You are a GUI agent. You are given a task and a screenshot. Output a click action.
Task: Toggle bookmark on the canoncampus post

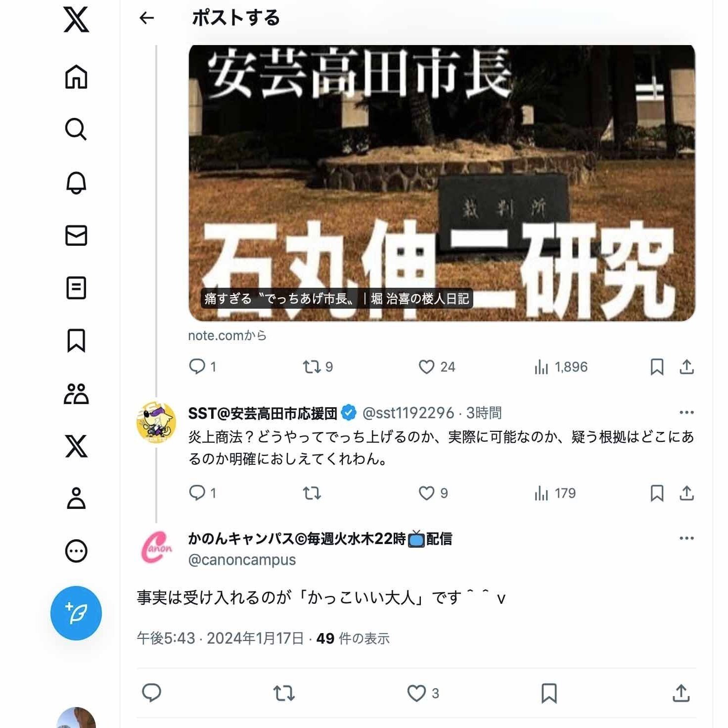pyautogui.click(x=549, y=693)
